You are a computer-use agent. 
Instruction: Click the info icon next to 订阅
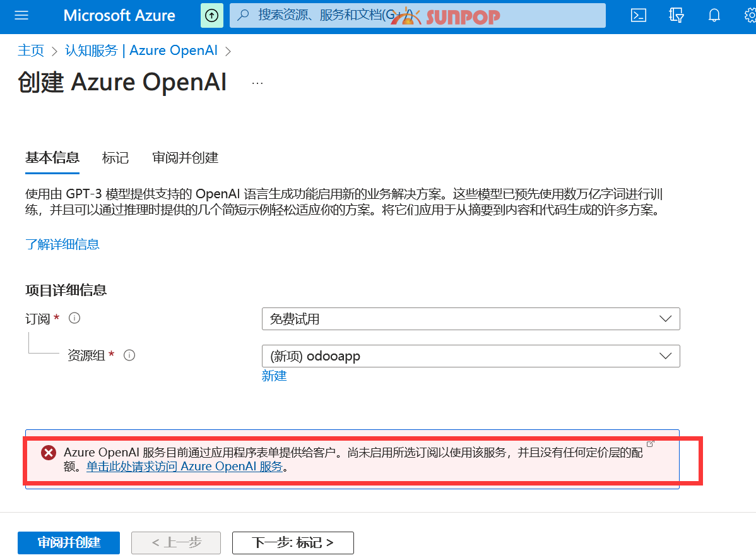[74, 318]
